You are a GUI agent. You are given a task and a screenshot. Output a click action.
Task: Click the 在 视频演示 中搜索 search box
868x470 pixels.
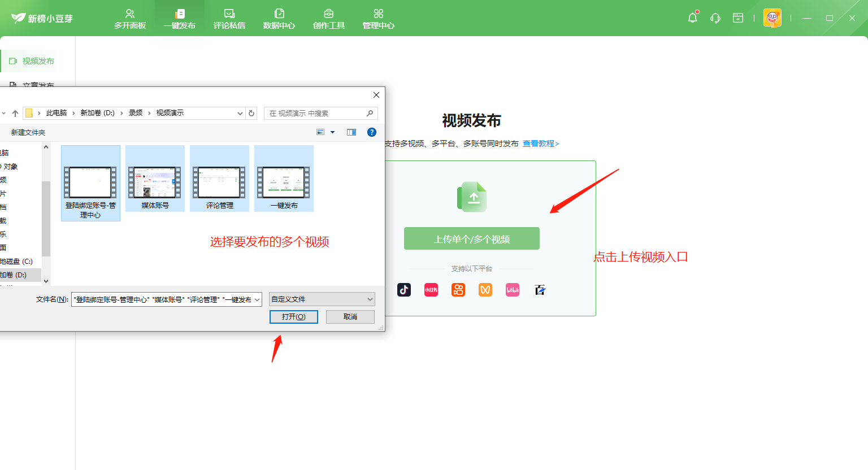320,113
